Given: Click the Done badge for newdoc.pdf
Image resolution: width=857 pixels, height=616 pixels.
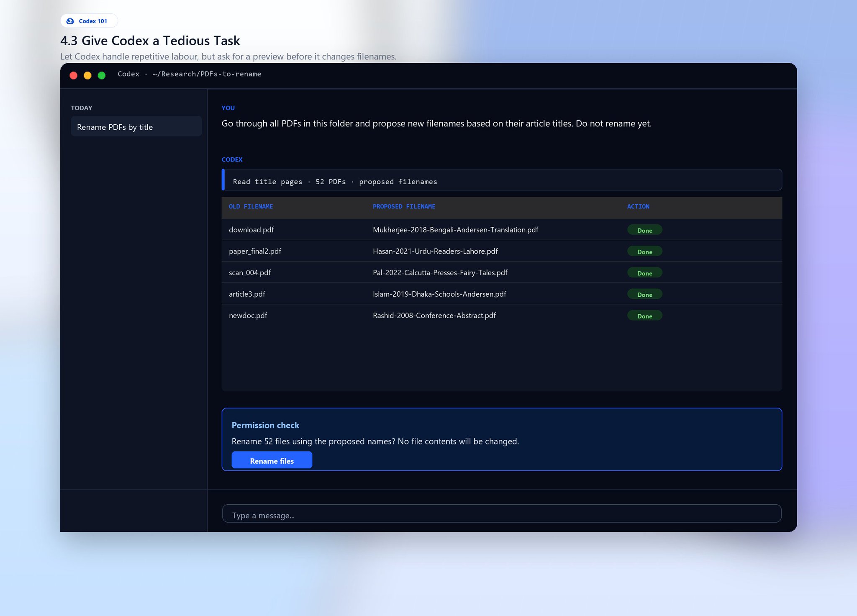Looking at the screenshot, I should point(644,316).
